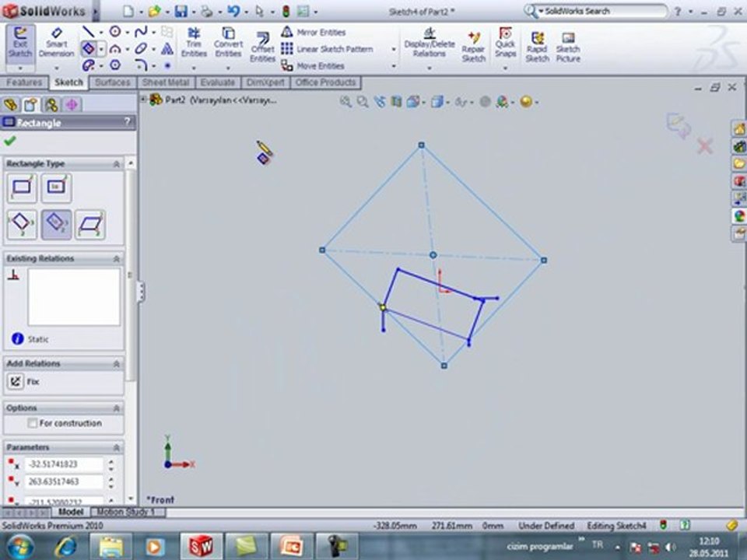747x560 pixels.
Task: Open the Circle tool flyout arrow
Action: pos(127,33)
